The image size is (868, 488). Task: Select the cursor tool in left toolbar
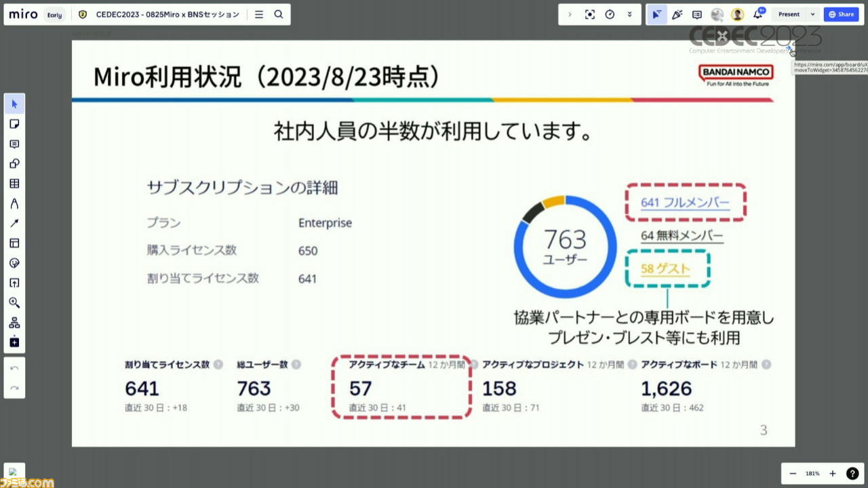[x=14, y=104]
